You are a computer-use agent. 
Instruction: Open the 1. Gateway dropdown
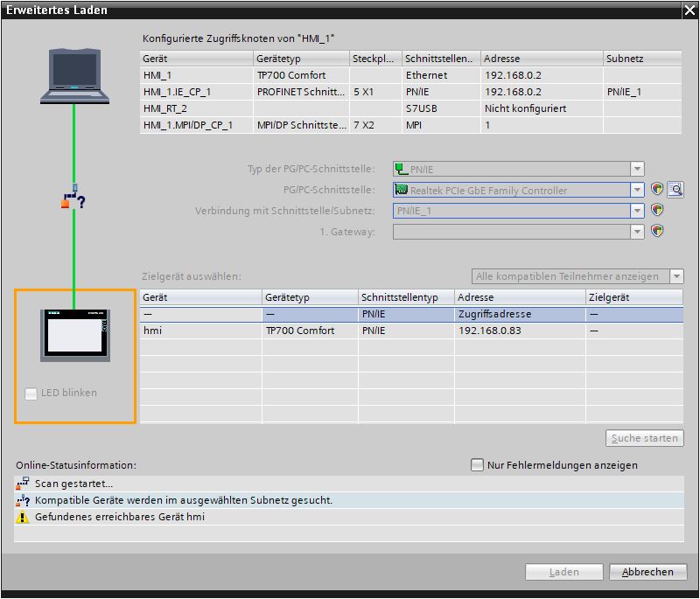tap(637, 232)
